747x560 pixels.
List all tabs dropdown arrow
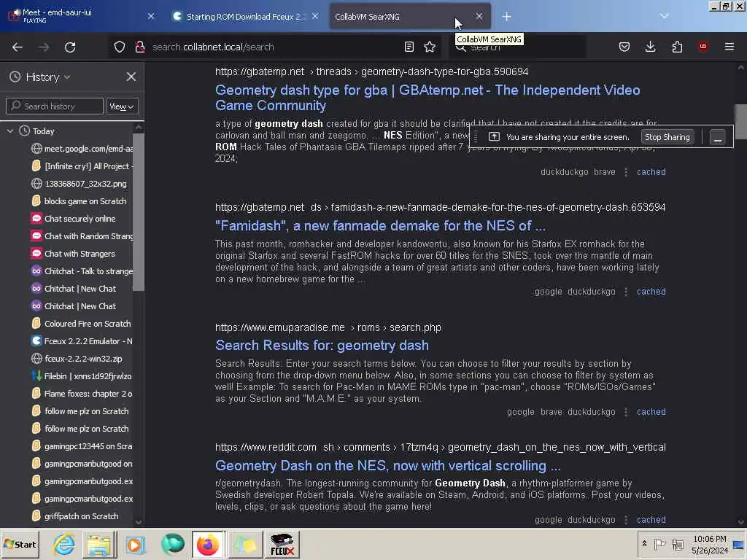[x=664, y=16]
